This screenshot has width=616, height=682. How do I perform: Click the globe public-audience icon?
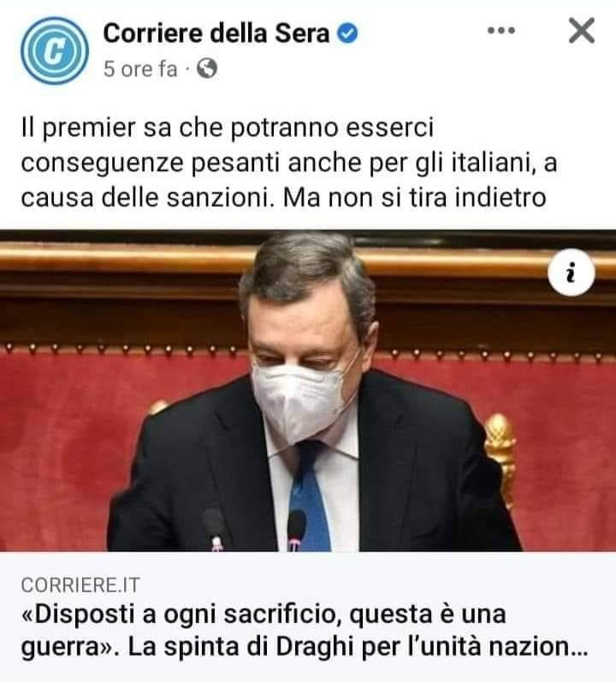click(207, 68)
